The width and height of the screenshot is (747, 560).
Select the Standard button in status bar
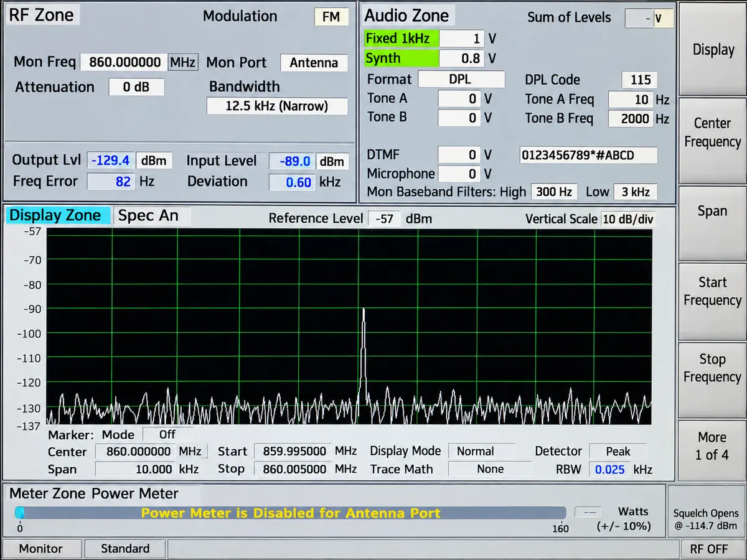(125, 549)
